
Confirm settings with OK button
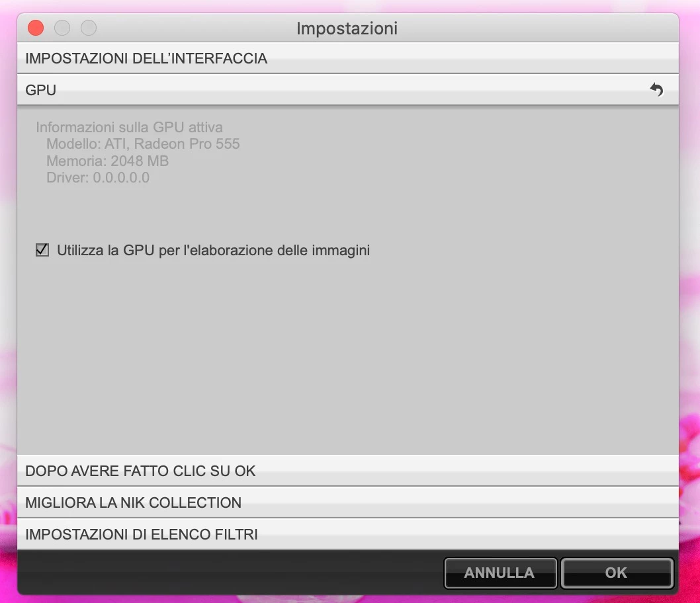pos(617,573)
